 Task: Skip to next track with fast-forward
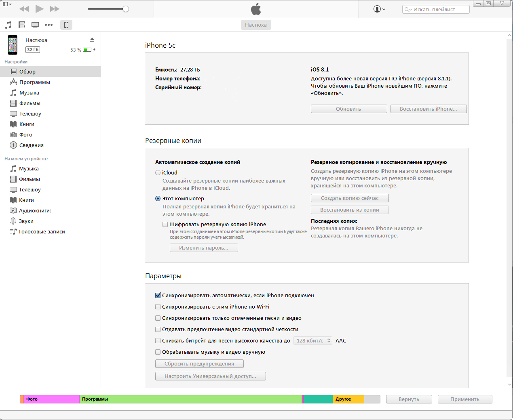pyautogui.click(x=55, y=9)
